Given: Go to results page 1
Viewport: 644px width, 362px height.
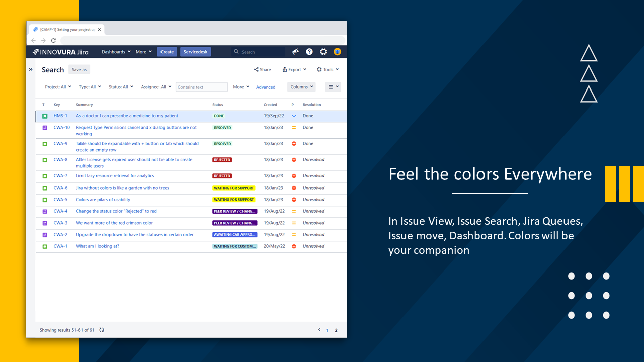Looking at the screenshot, I should pos(327,330).
